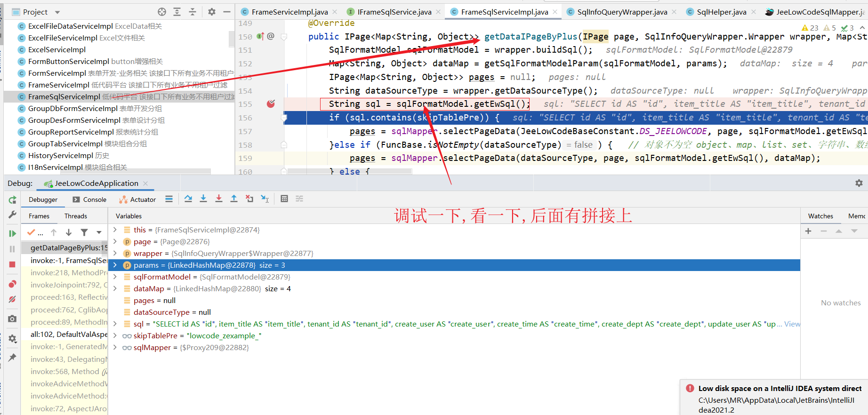Click the Rerun JeeLowCodeApplication icon
Viewport: 868px width, 415px height.
coord(12,200)
